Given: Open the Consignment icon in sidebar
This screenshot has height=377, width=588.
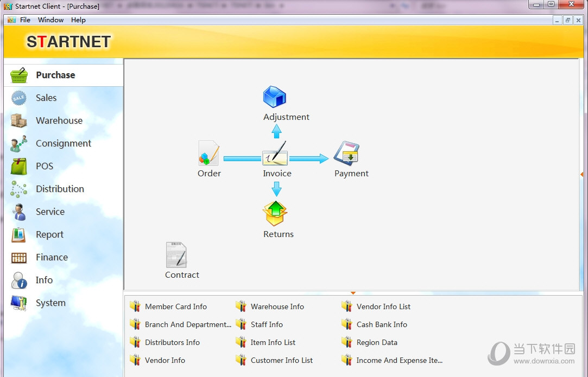Looking at the screenshot, I should [19, 144].
